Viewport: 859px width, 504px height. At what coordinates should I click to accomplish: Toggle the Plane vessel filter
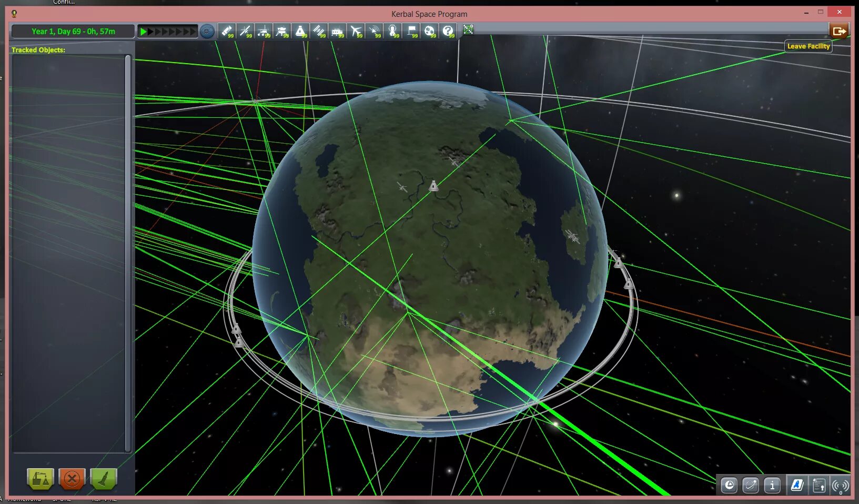356,31
